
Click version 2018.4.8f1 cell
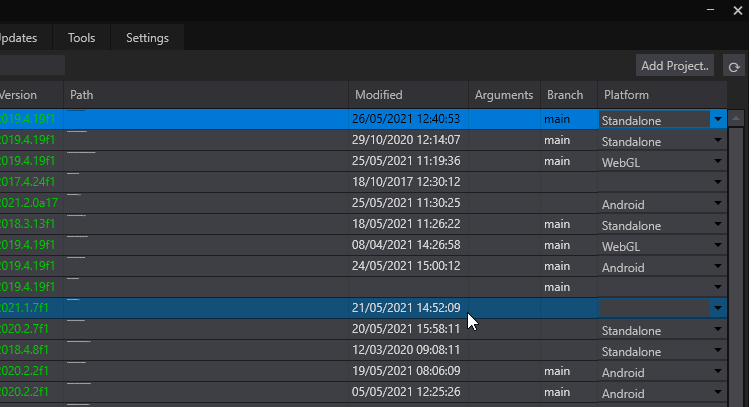(x=24, y=350)
